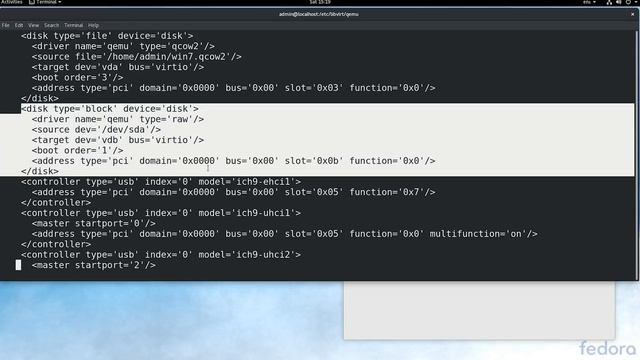Click target dev='vda' line

118,67
